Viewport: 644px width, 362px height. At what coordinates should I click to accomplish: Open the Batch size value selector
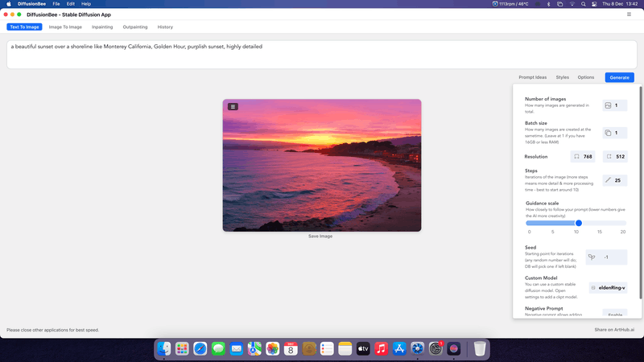click(x=615, y=133)
